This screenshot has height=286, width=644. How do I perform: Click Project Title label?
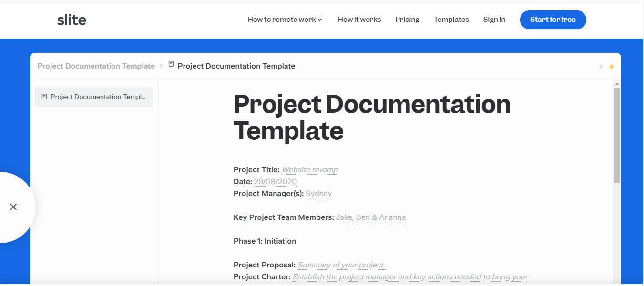[256, 170]
